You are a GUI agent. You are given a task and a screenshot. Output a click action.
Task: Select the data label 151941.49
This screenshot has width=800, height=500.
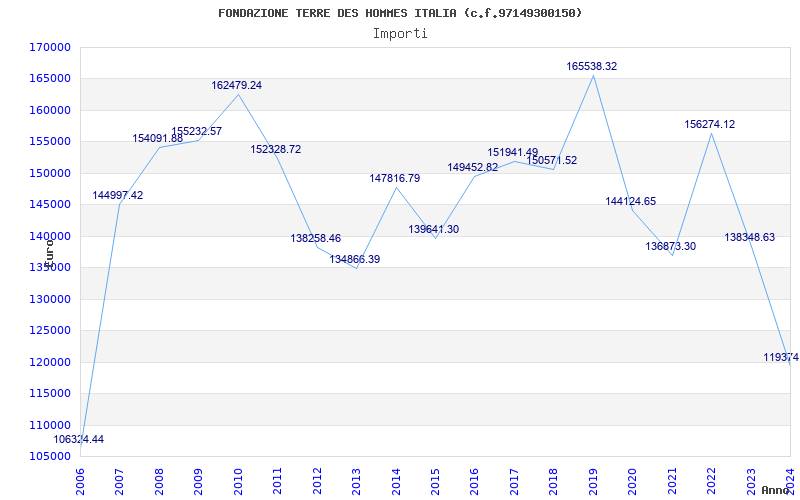pos(513,153)
